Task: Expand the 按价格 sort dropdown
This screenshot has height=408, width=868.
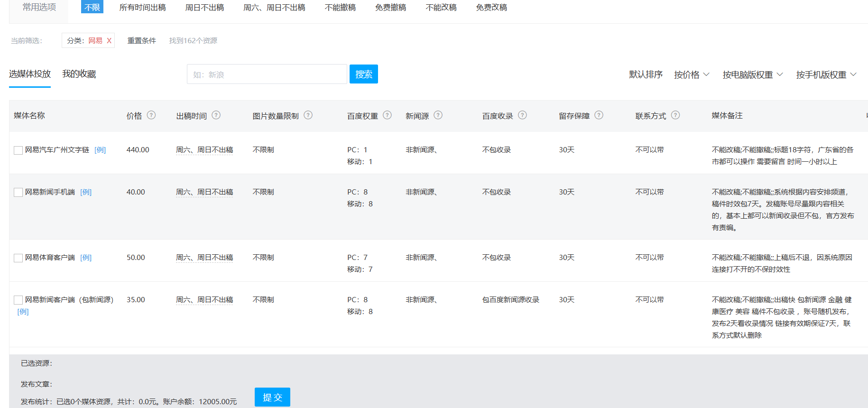Action: 692,74
